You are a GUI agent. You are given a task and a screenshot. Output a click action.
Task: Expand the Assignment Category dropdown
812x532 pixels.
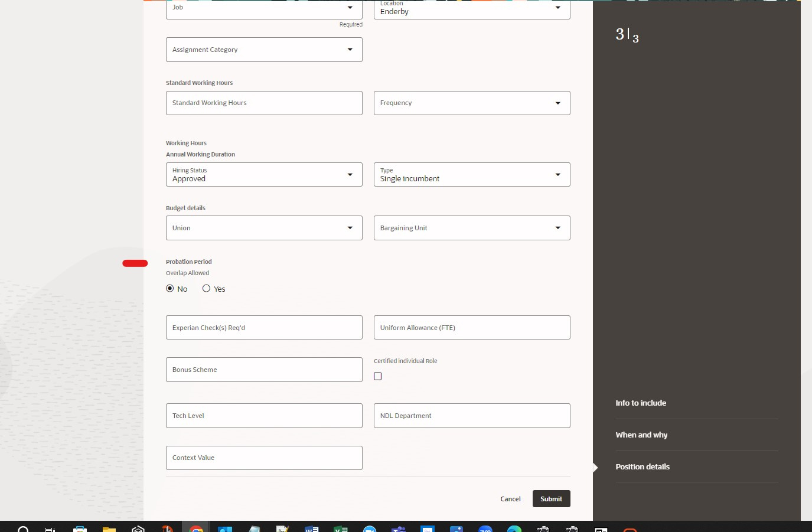point(264,50)
